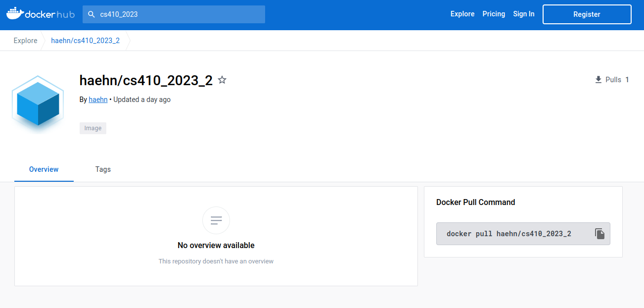Image resolution: width=644 pixels, height=308 pixels.
Task: Click the docker pull haehn/cs410_2023_2 text
Action: 509,234
